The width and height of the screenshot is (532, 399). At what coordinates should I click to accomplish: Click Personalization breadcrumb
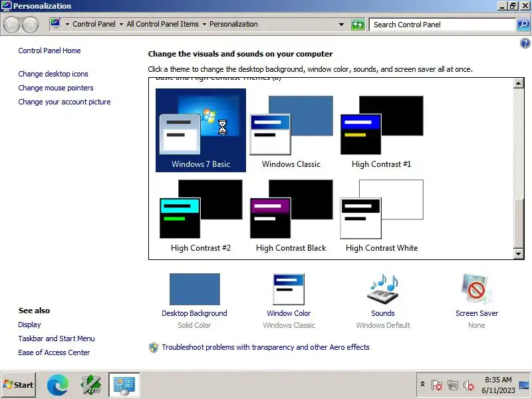pos(233,24)
